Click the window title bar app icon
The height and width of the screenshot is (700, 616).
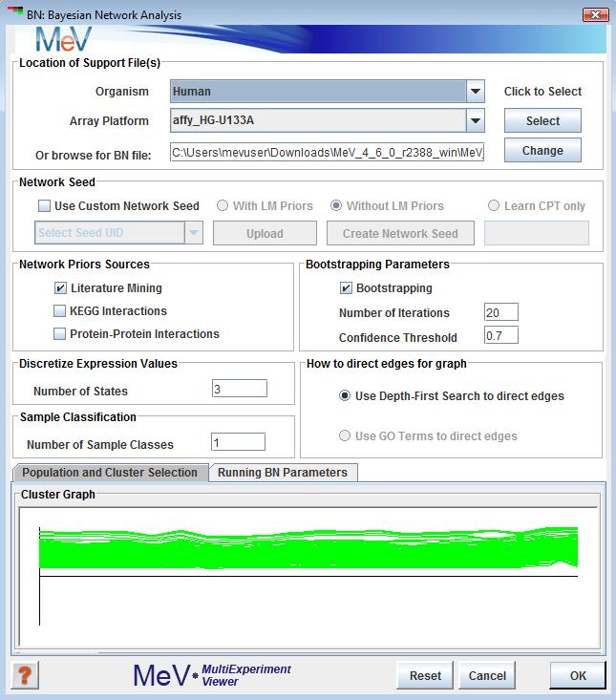[13, 14]
